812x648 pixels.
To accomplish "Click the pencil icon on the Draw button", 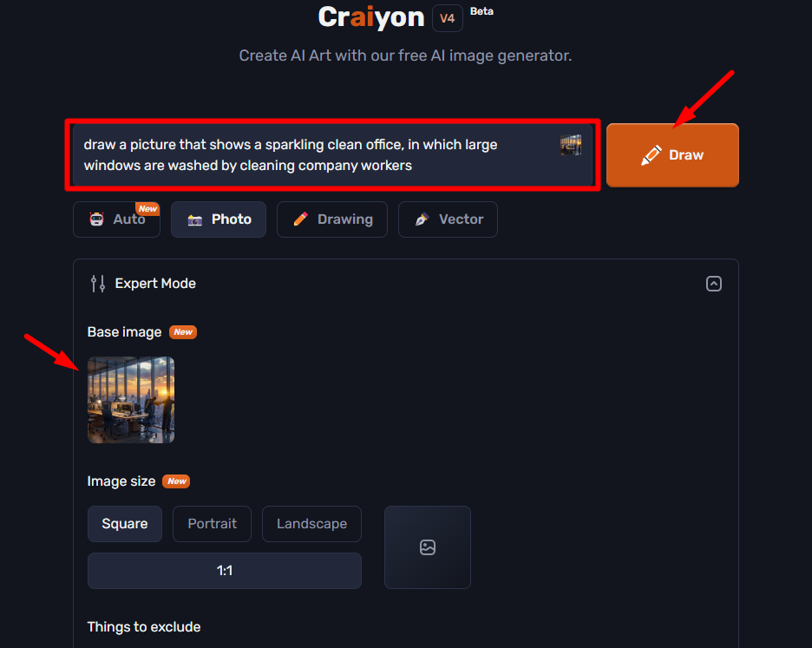I will click(x=651, y=155).
